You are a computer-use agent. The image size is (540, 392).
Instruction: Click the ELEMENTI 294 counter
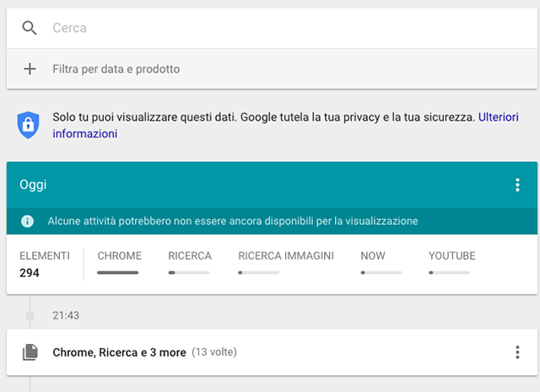click(44, 264)
